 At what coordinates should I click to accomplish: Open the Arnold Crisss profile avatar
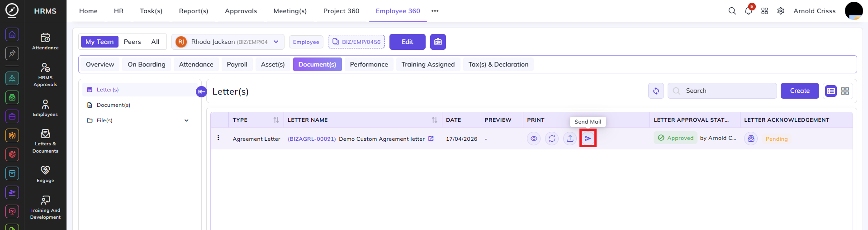click(x=854, y=11)
